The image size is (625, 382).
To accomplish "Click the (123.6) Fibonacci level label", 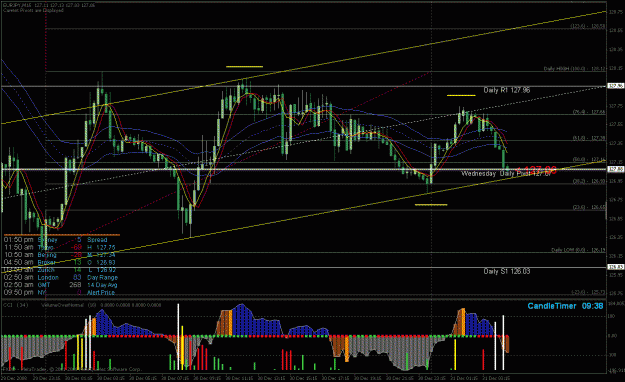I will point(588,26).
